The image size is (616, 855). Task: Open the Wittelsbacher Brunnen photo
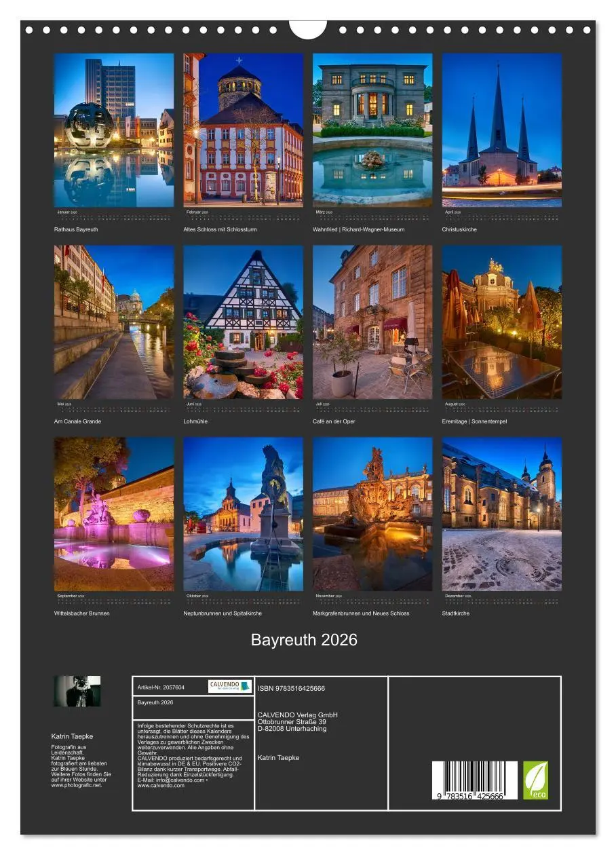tap(114, 514)
